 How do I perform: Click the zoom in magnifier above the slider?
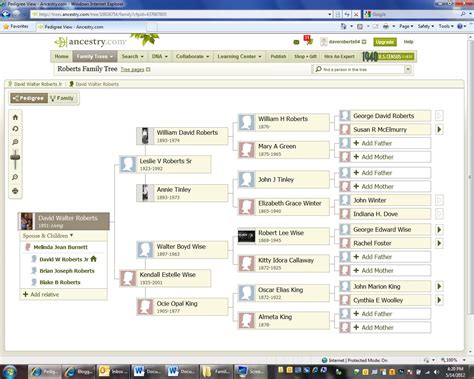[15, 142]
